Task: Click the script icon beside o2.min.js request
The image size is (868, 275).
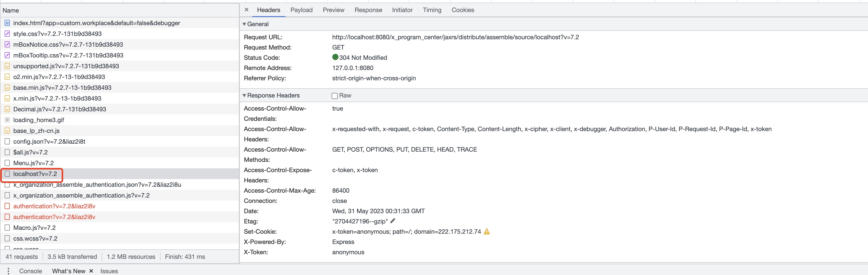Action: click(7, 77)
